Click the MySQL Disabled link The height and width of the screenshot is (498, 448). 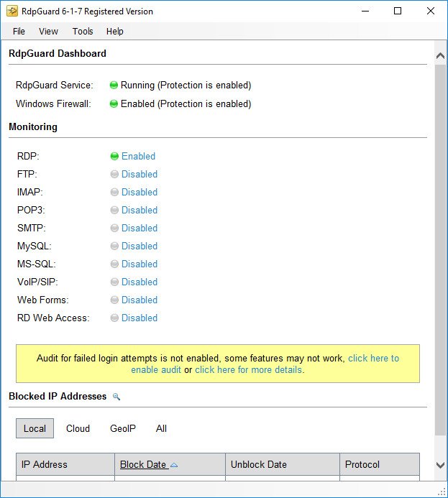click(140, 246)
